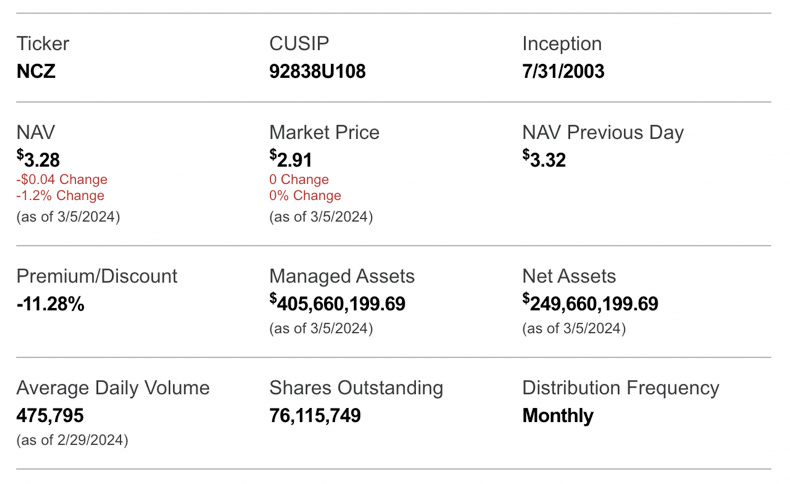790x484 pixels.
Task: Click the Managed Assets dollar amount
Action: click(x=337, y=303)
